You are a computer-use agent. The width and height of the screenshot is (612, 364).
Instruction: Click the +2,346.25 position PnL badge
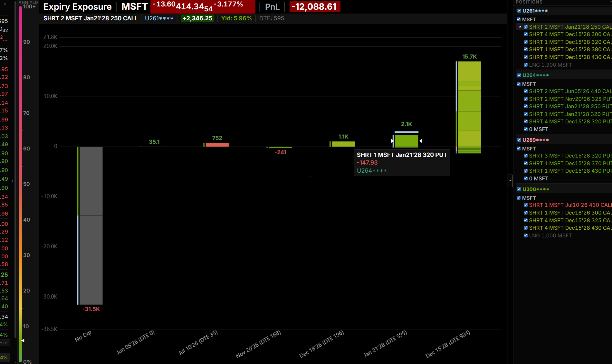pyautogui.click(x=197, y=18)
